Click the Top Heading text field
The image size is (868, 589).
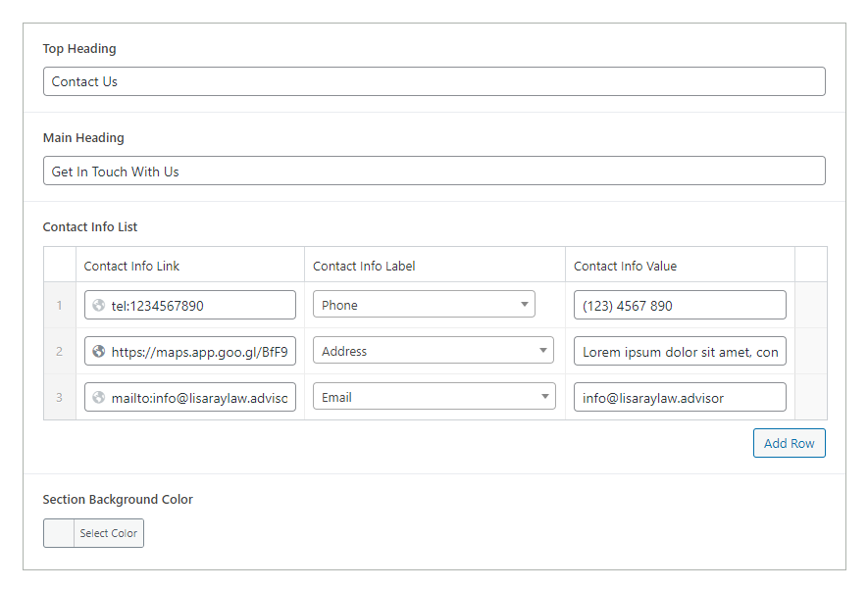[x=433, y=81]
